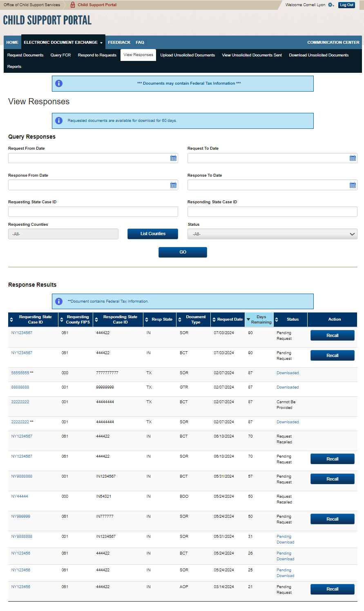Click Requesting State Case ID input field
Screen dimensions: 364x611
tap(93, 212)
